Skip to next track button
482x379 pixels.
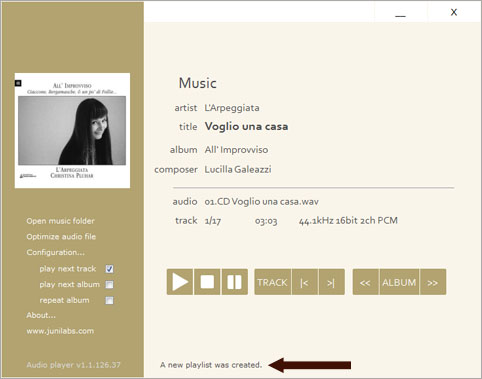[331, 282]
